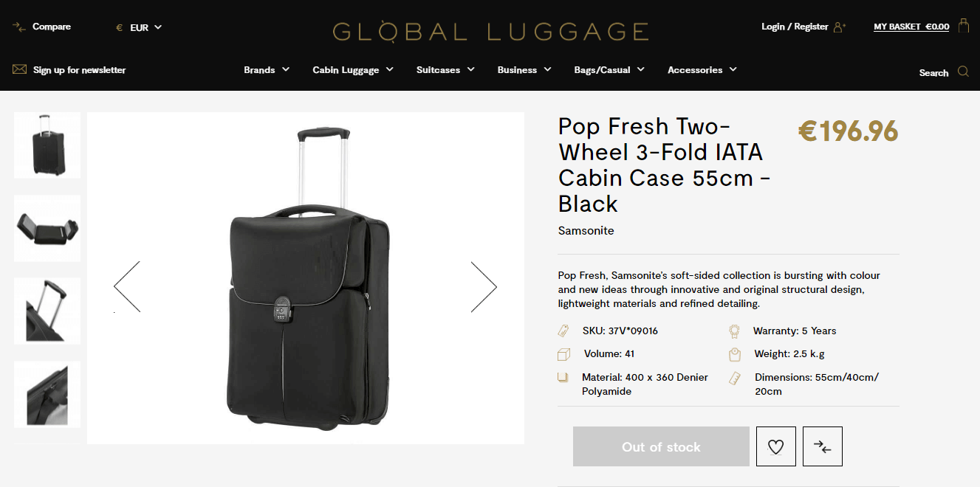This screenshot has height=487, width=980.
Task: Expand the Brands menu
Action: (266, 70)
